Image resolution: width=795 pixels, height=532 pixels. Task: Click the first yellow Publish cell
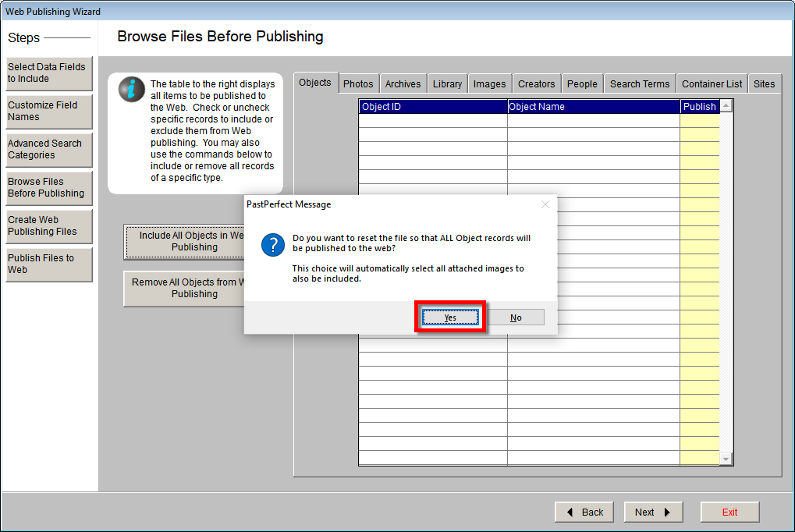click(700, 121)
